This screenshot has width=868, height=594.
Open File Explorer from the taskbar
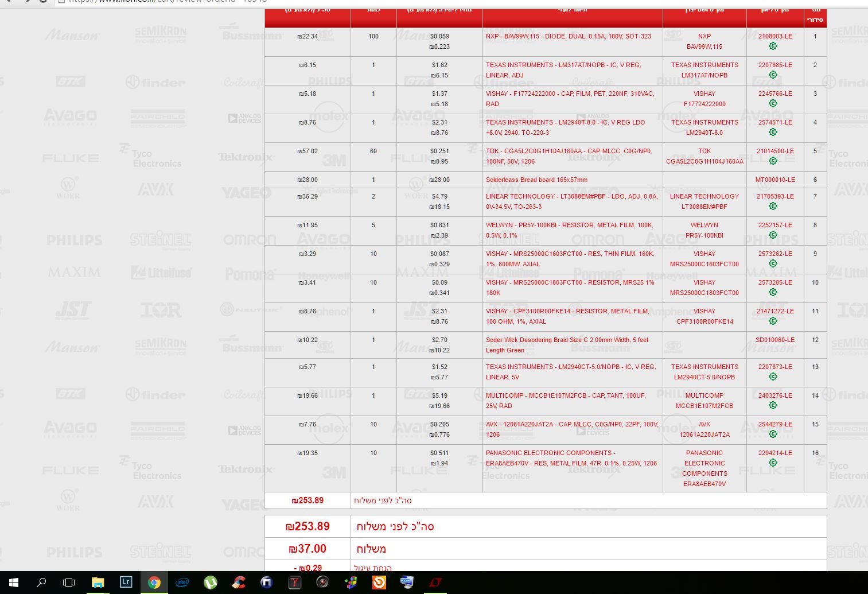98,583
